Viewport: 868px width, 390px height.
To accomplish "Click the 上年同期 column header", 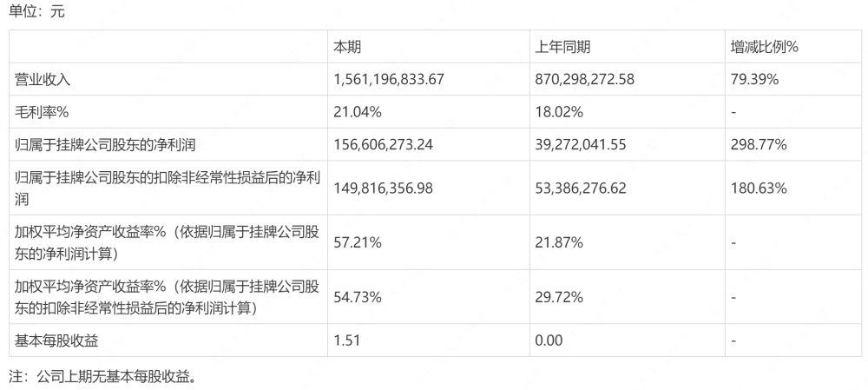I will click(x=562, y=47).
